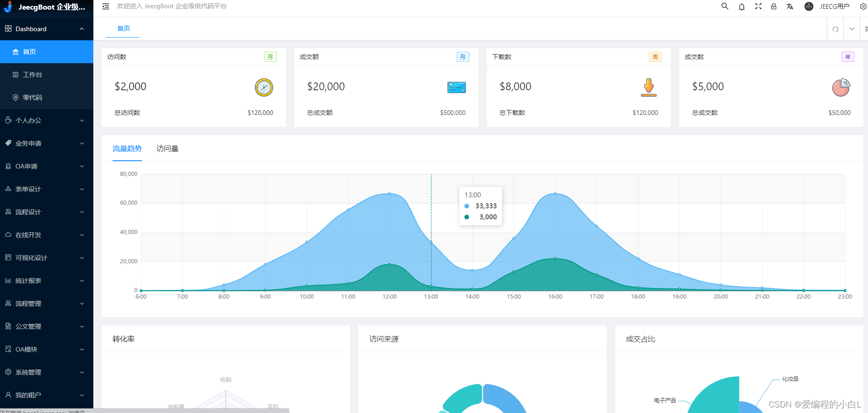Viewport: 868px width, 413px height.
Task: Click the 总访问数 label
Action: point(127,113)
